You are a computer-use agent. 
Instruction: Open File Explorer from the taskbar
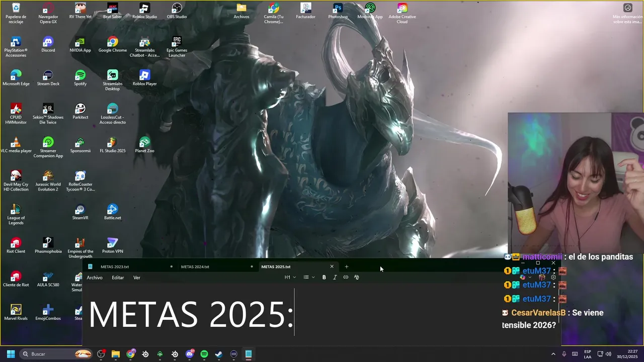click(x=115, y=354)
